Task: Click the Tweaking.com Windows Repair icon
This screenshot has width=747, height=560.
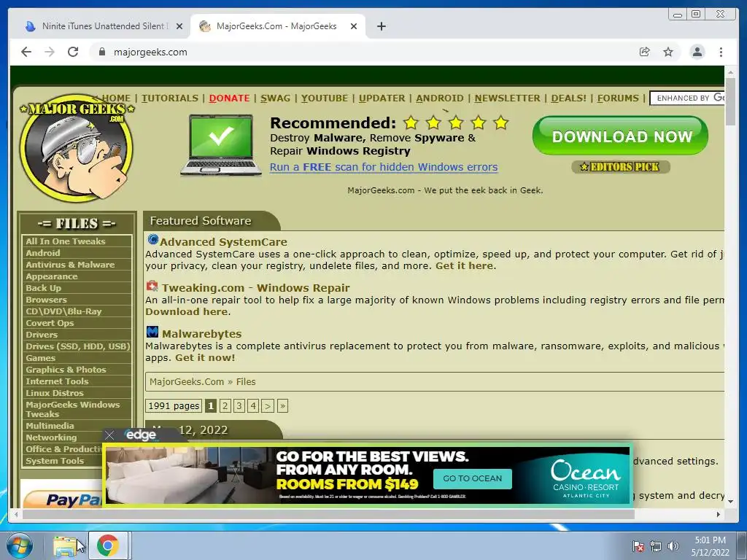Action: [x=152, y=286]
